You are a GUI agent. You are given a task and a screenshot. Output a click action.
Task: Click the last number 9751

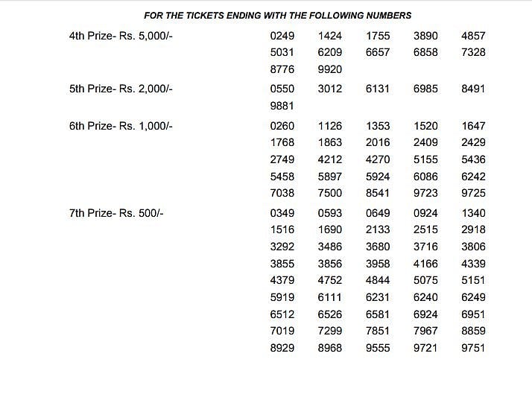(x=473, y=347)
